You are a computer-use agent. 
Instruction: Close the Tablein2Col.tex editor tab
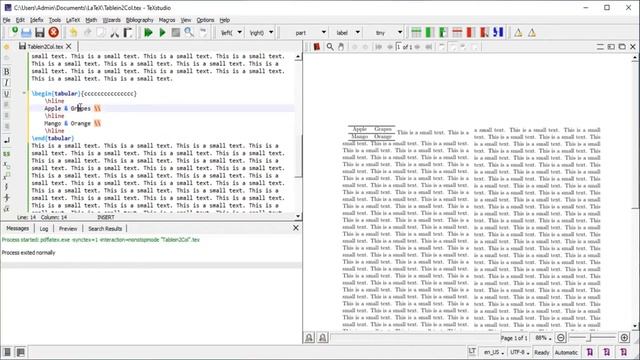[69, 47]
